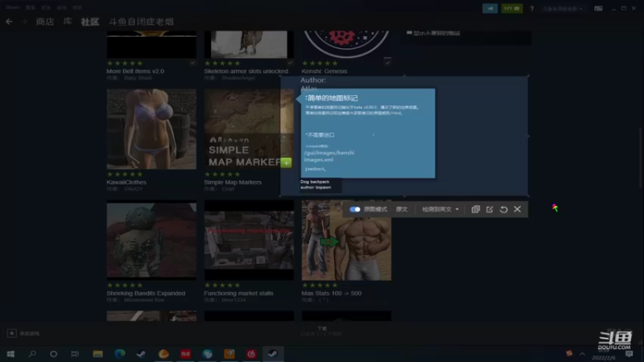Click the taskbar date and clock
644x362 pixels.
point(604,354)
